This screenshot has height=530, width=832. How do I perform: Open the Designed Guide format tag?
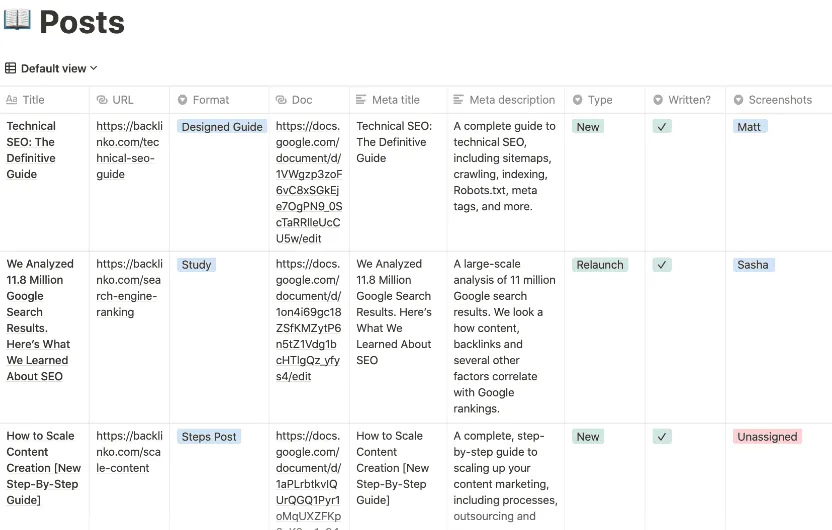(x=222, y=127)
